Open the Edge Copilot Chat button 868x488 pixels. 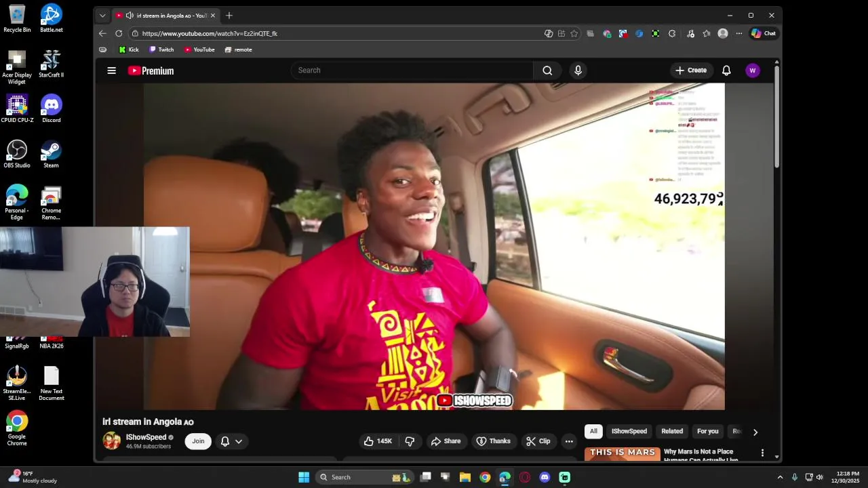click(764, 33)
